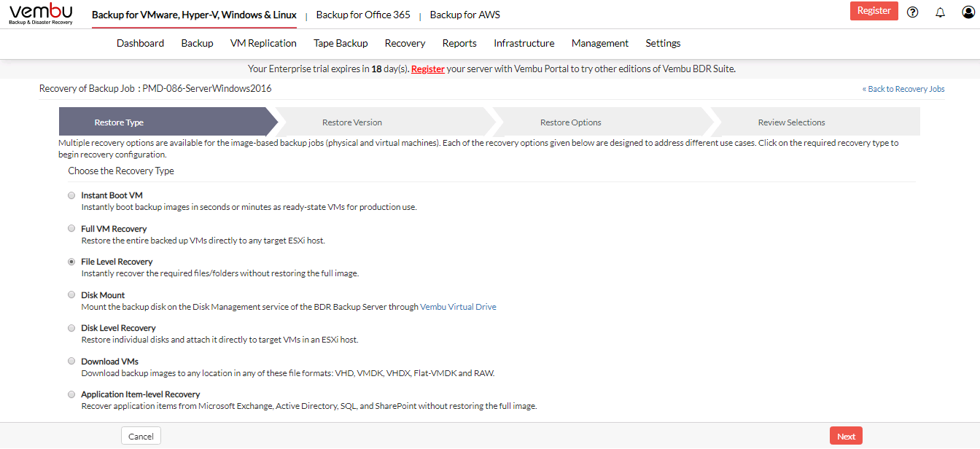980x449 pixels.
Task: Open the Backup menu
Action: pos(197,43)
